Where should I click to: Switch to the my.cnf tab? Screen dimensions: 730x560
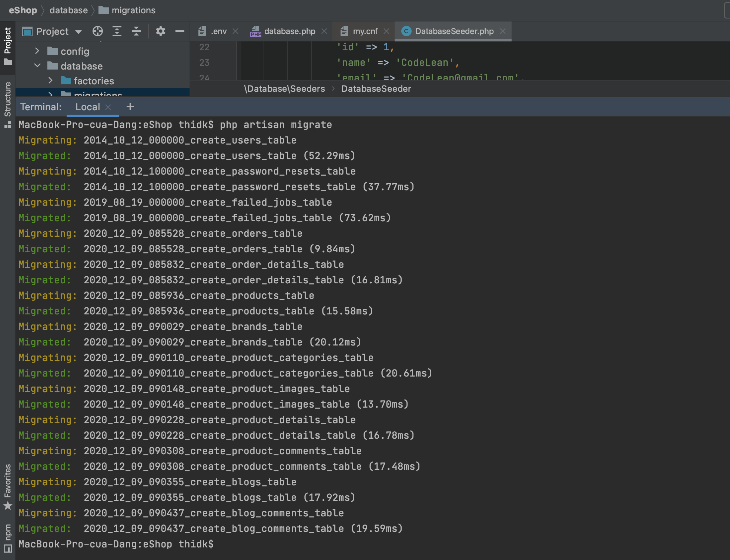point(364,31)
